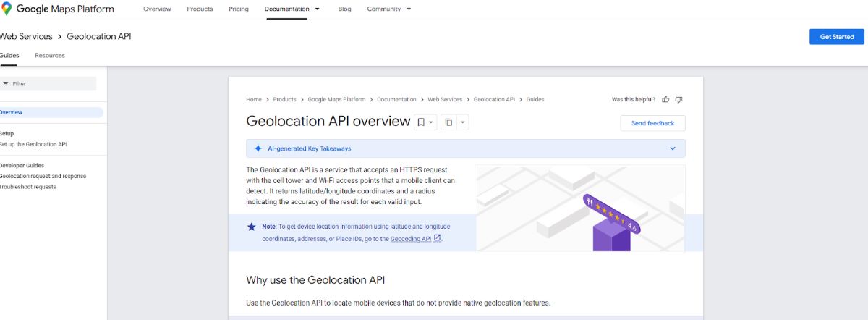This screenshot has height=320, width=868.
Task: Switch to the Resources tab
Action: pyautogui.click(x=50, y=55)
